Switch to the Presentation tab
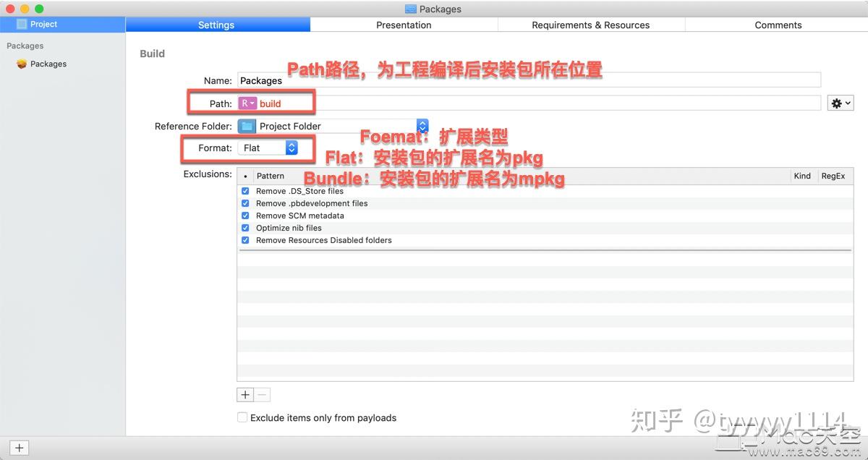The image size is (868, 460). pos(403,24)
